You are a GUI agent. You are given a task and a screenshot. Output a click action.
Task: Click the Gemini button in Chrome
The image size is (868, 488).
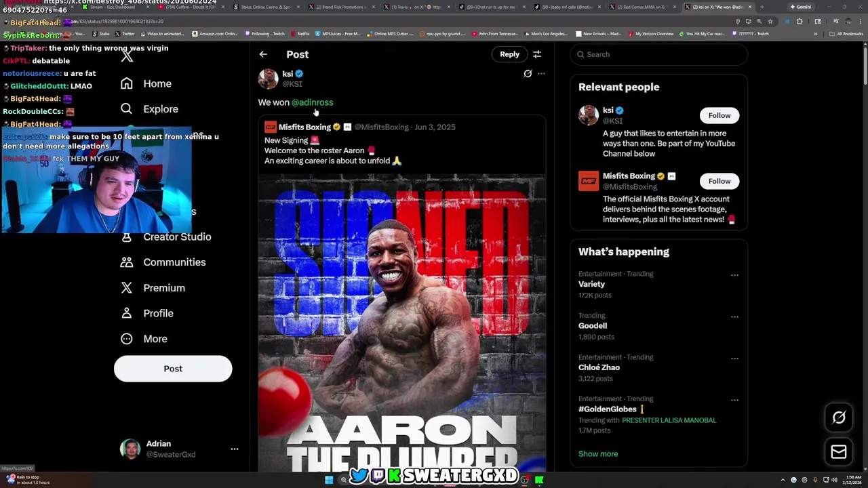pos(801,7)
